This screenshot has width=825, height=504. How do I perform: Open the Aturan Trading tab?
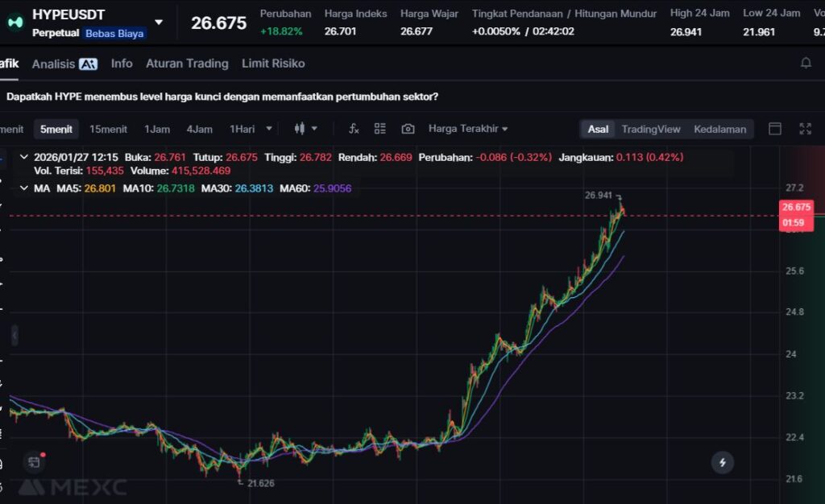tap(187, 64)
